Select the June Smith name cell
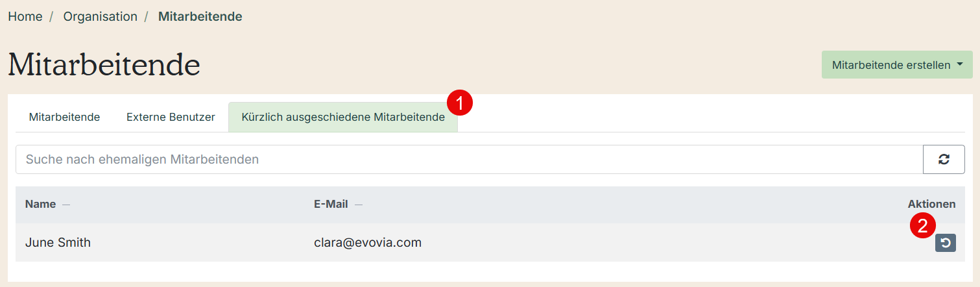Image resolution: width=980 pixels, height=287 pixels. tap(58, 243)
